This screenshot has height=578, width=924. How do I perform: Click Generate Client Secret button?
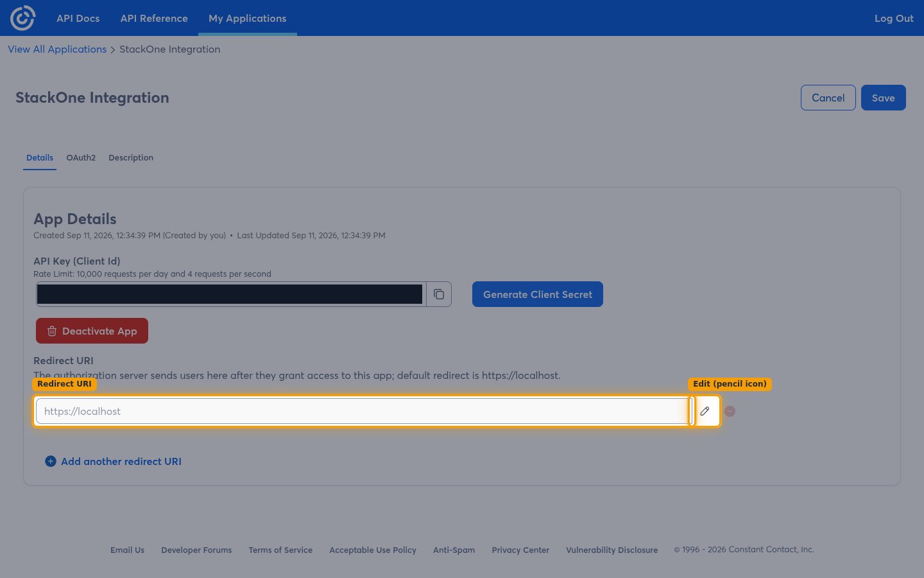tap(538, 294)
